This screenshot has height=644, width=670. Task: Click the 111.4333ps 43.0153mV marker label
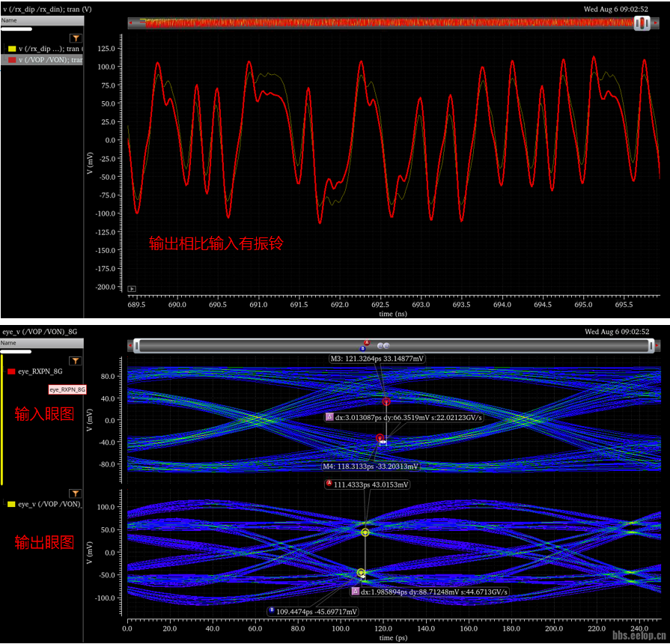click(367, 484)
